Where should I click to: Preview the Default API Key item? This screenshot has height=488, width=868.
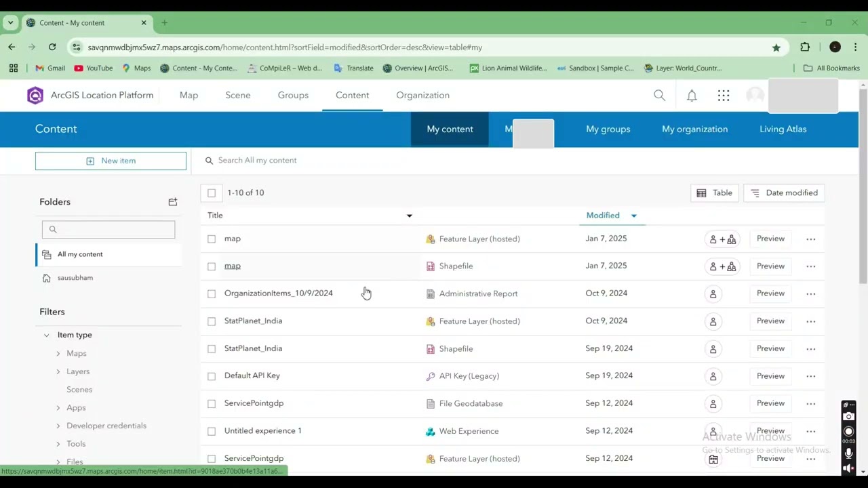(x=770, y=376)
